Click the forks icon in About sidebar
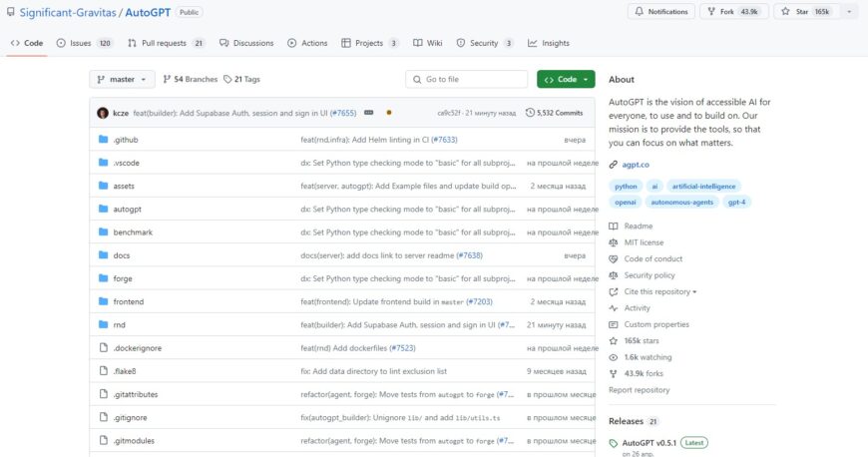The image size is (868, 457). pos(614,374)
